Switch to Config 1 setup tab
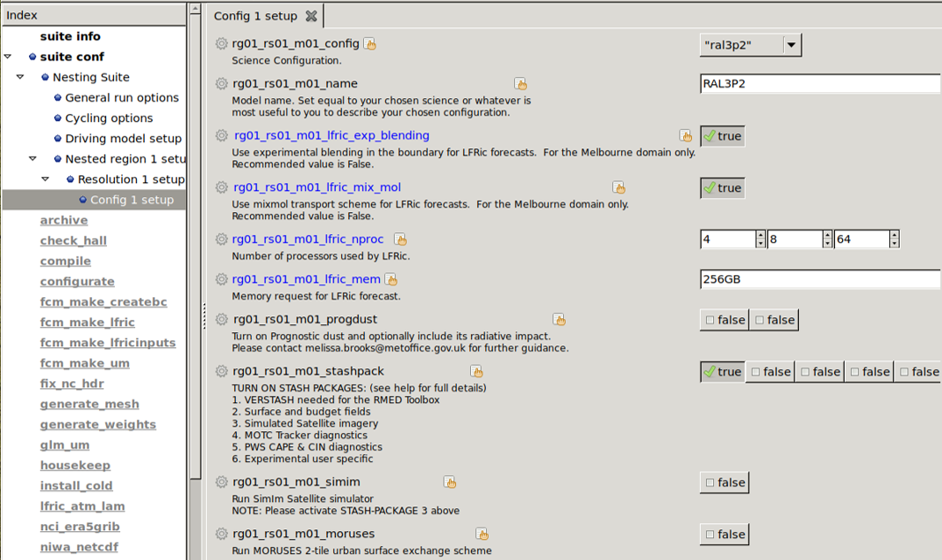 [x=255, y=16]
